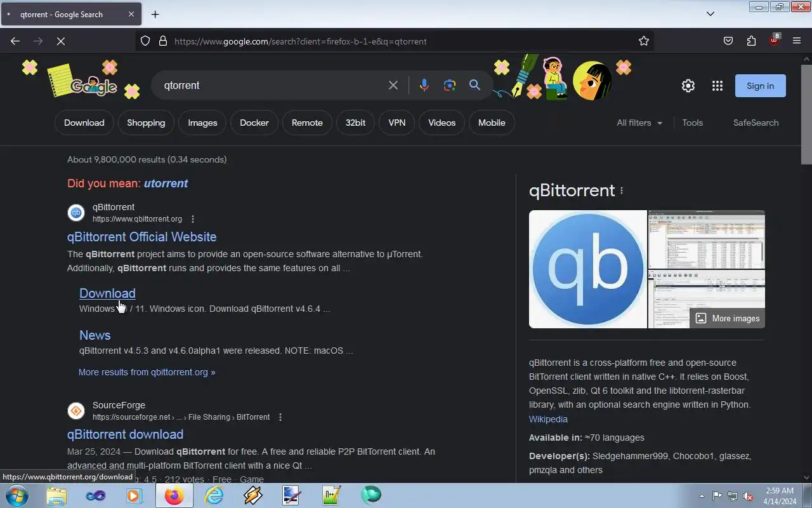Open the three-dot menu beside SourceForge URL
Viewport: 812px width, 508px height.
[x=280, y=417]
